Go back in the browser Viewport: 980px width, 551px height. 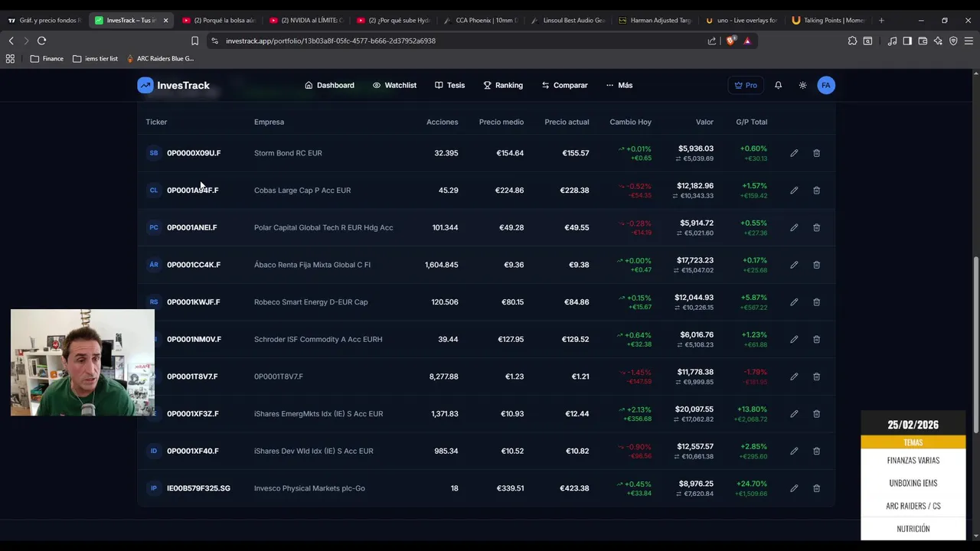pyautogui.click(x=11, y=41)
